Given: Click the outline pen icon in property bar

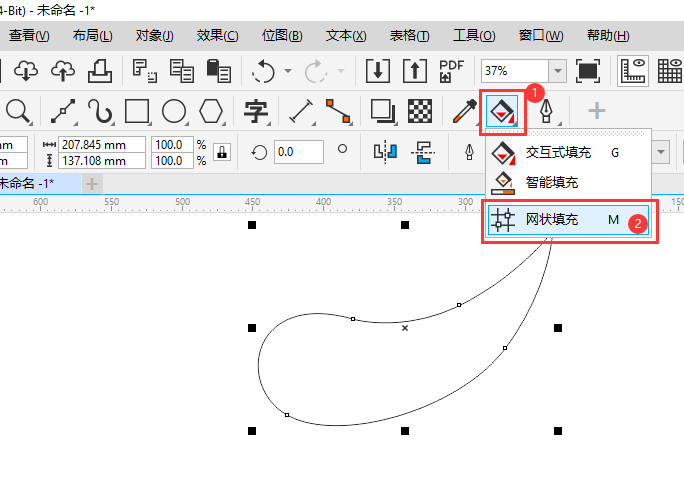Looking at the screenshot, I should click(x=469, y=152).
